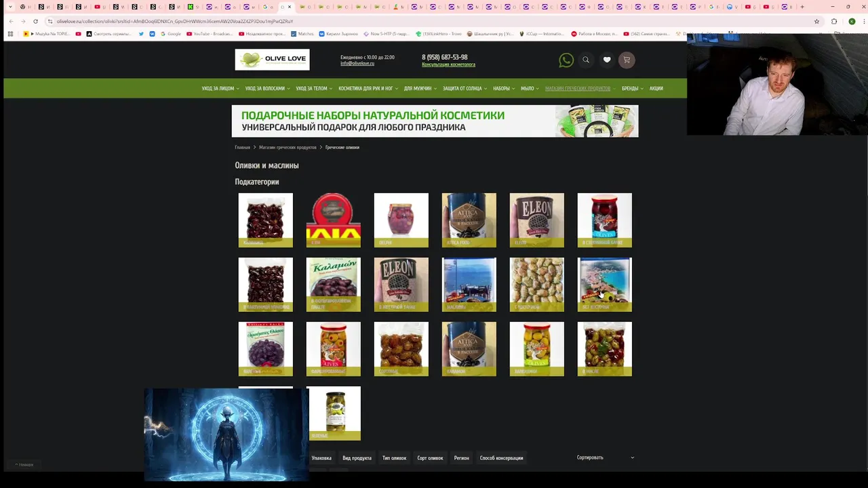Screen dimensions: 868x488
Task: Open the Без косточки subcategory thumbnail
Action: click(x=605, y=285)
